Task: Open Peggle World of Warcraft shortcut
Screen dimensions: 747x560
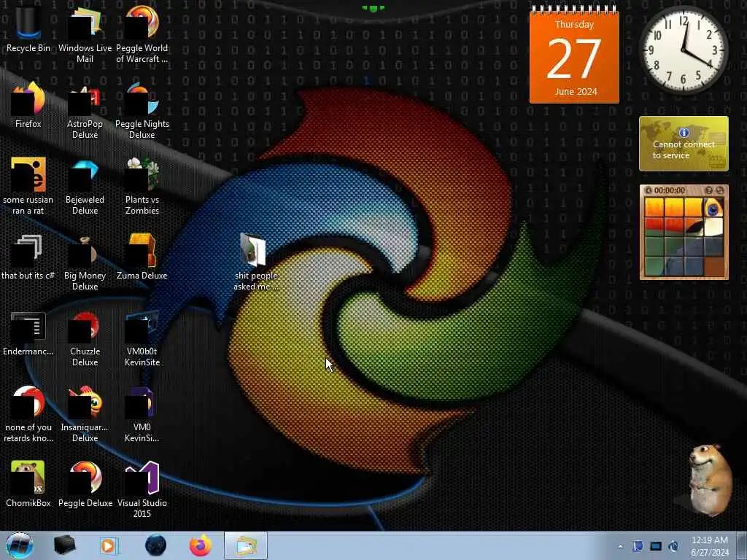Action: (142, 34)
